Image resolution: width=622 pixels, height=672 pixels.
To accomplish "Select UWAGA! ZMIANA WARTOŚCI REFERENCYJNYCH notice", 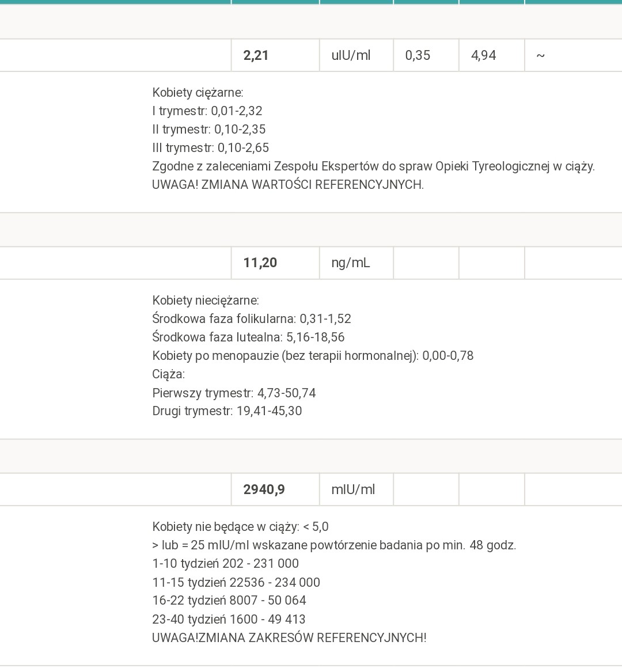I will pyautogui.click(x=287, y=185).
